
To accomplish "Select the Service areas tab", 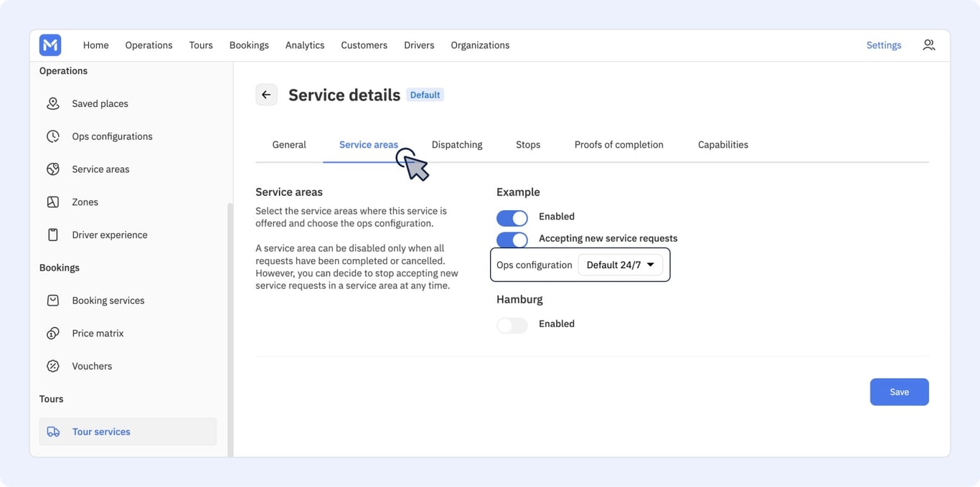I will coord(369,145).
